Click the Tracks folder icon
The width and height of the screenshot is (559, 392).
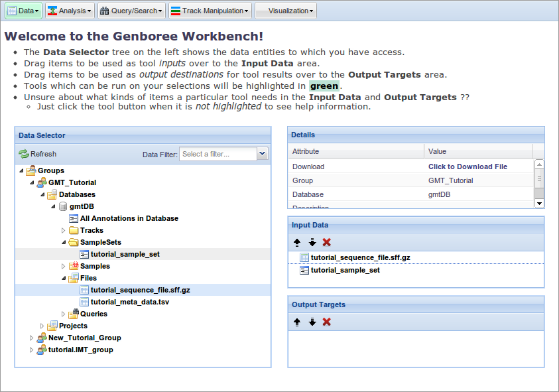point(74,230)
